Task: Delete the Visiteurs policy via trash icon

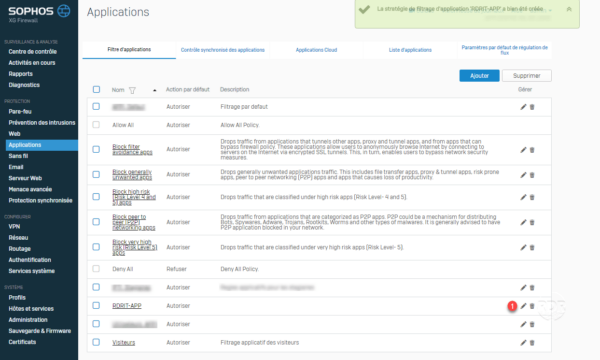Action: point(532,343)
